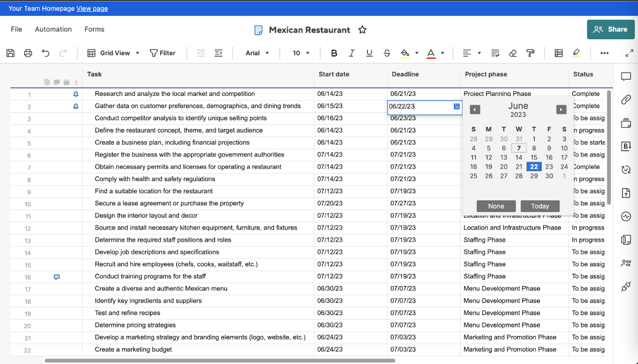Toggle bold formatting
The height and width of the screenshot is (364, 638).
334,53
